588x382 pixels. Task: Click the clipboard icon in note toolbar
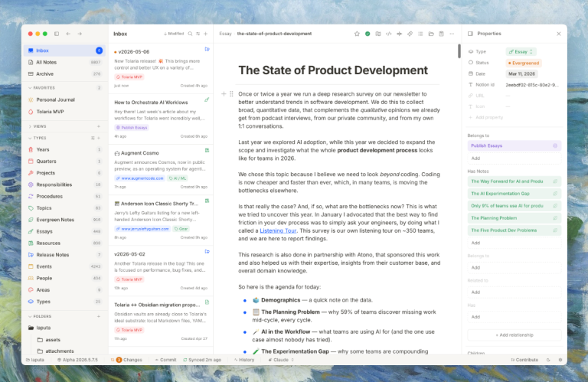pyautogui.click(x=441, y=34)
